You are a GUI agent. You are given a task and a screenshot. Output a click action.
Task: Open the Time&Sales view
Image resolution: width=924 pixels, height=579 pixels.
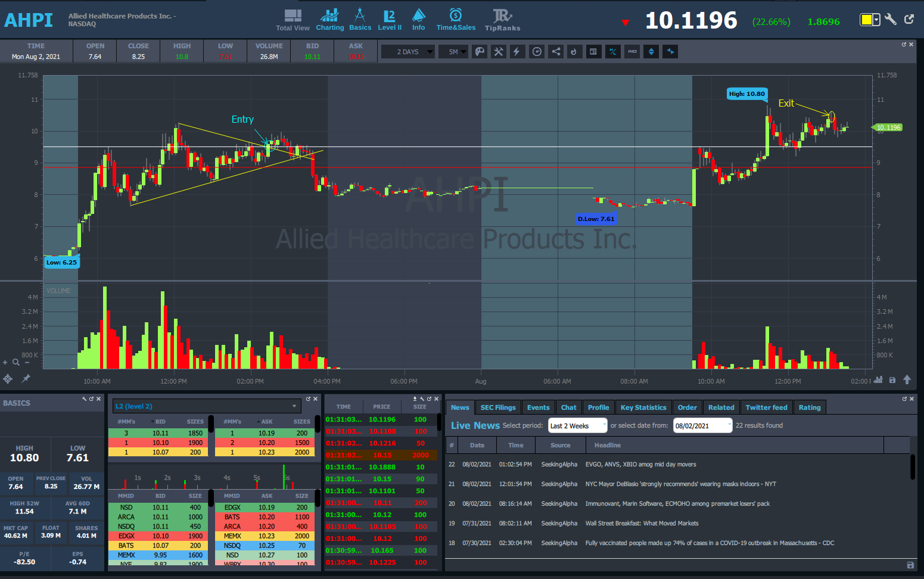point(456,20)
